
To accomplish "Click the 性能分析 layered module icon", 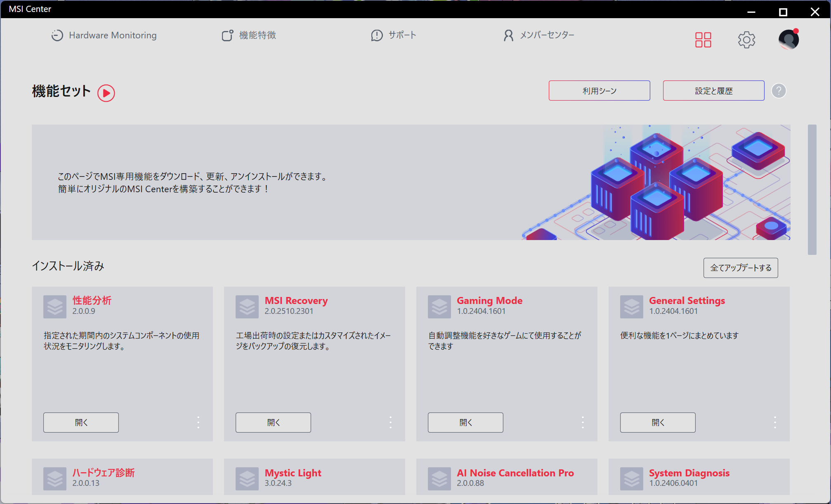I will pos(55,306).
